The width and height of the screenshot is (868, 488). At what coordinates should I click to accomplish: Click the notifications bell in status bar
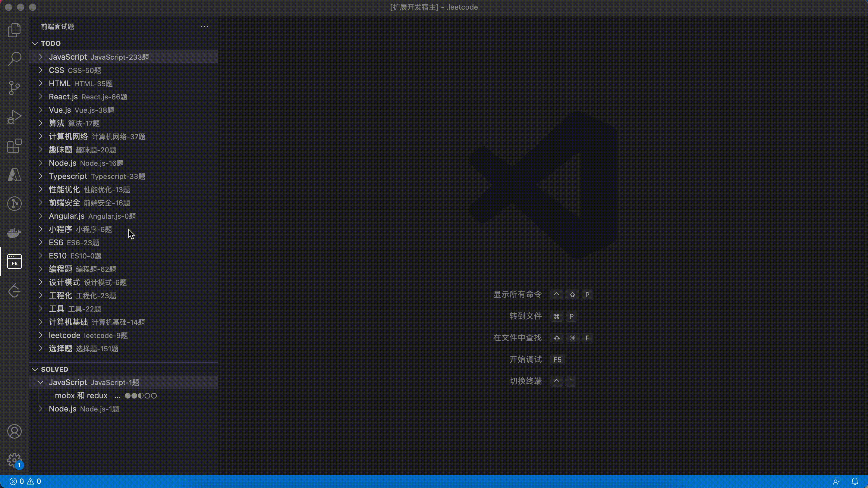[x=854, y=481]
